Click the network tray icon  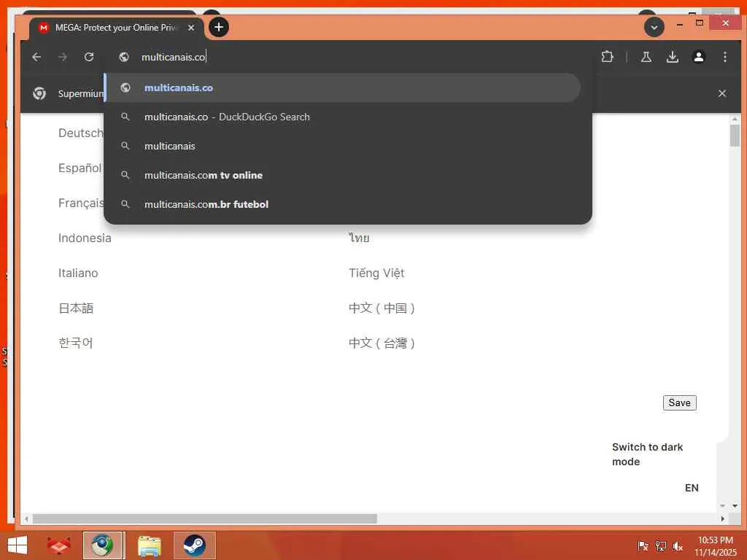click(661, 546)
